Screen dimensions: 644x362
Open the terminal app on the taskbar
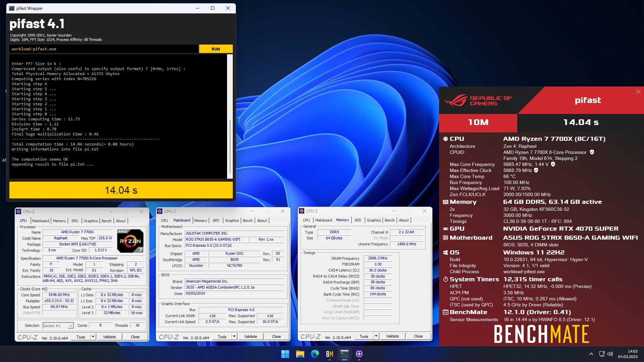[344, 354]
